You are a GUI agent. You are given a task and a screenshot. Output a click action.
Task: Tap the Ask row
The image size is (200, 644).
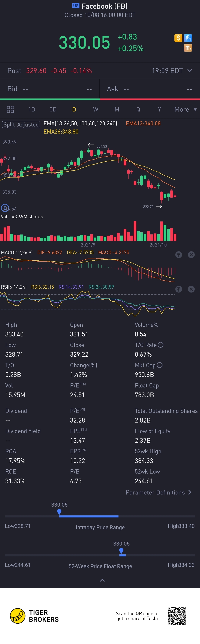click(150, 89)
